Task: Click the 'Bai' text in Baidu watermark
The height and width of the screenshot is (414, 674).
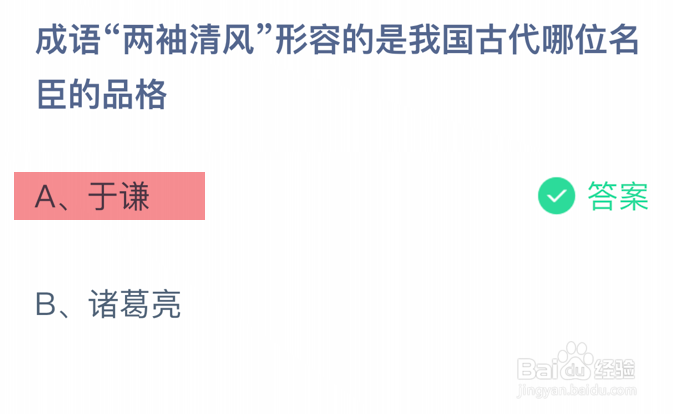Action: click(x=537, y=369)
